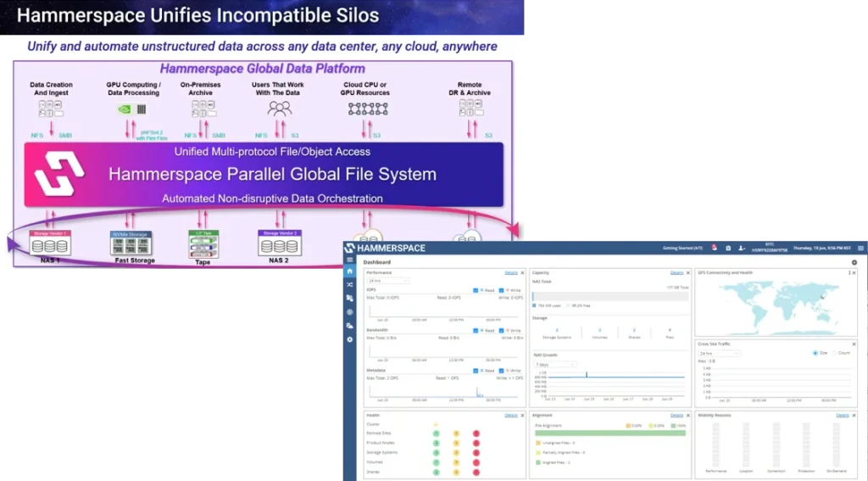The image size is (868, 481).
Task: Click the green Shares health indicator
Action: click(437, 473)
